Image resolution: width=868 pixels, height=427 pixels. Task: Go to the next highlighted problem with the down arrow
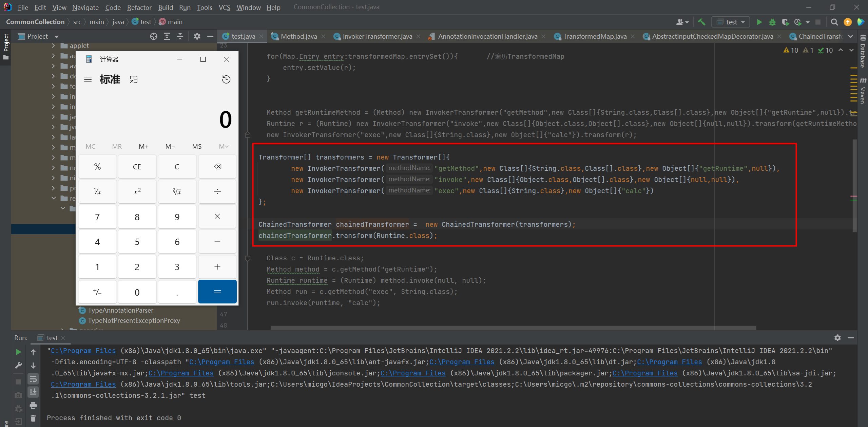851,50
